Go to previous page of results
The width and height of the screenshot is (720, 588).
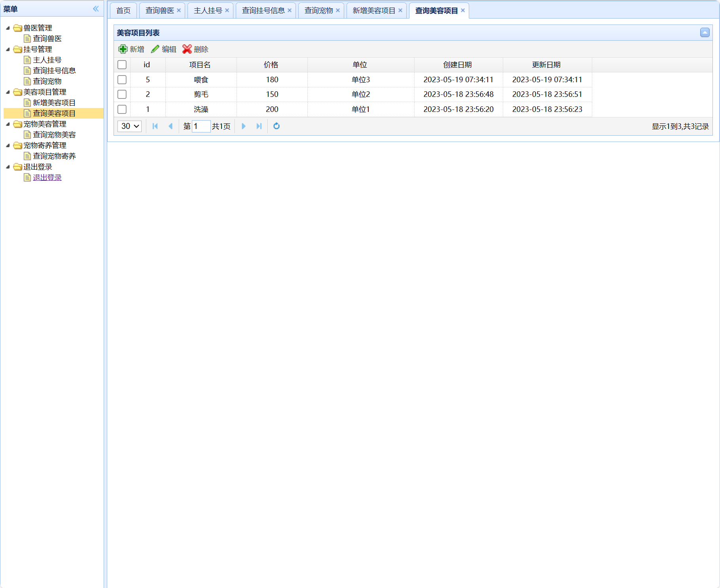coord(171,126)
